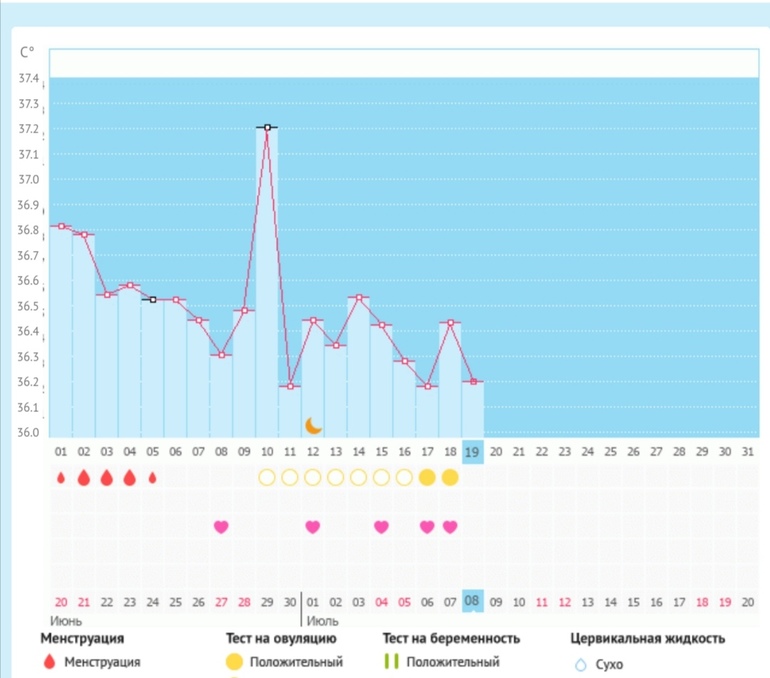Click the crescent moon icon on day 12
The height and width of the screenshot is (678, 770).
point(313,425)
